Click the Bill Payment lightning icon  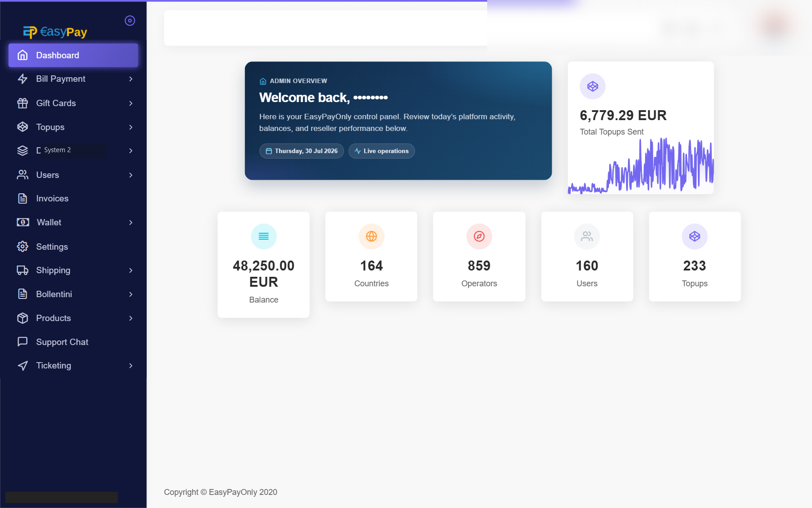23,79
